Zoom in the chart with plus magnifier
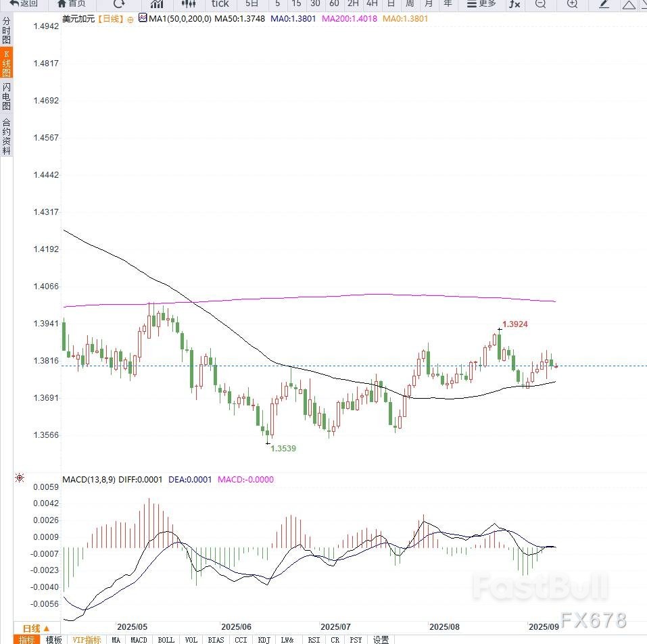The width and height of the screenshot is (647, 644). pyautogui.click(x=572, y=4)
